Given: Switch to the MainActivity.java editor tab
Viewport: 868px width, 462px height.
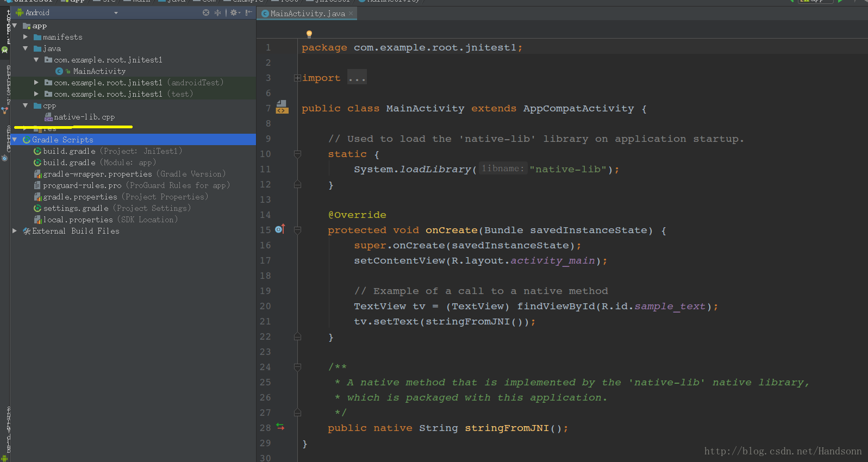Looking at the screenshot, I should (x=308, y=14).
